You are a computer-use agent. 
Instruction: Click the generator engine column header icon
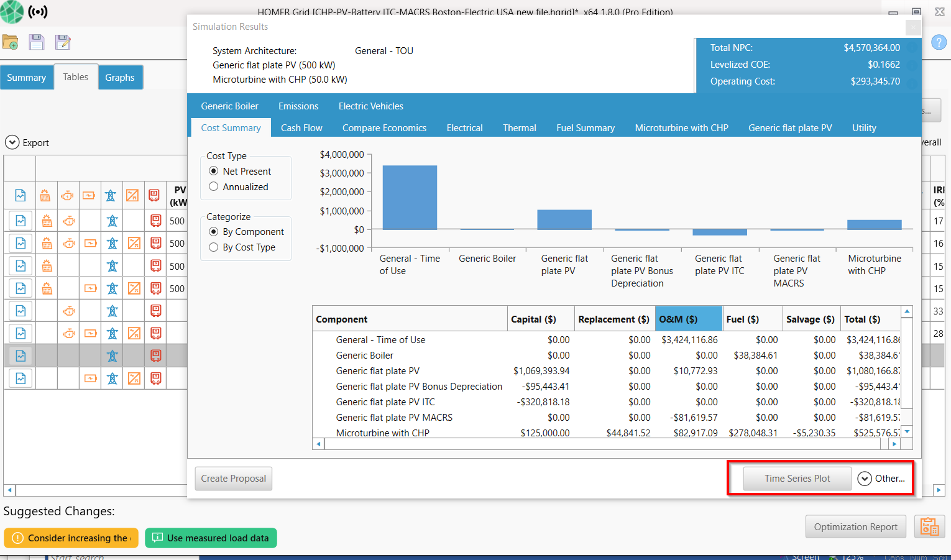[x=67, y=196]
